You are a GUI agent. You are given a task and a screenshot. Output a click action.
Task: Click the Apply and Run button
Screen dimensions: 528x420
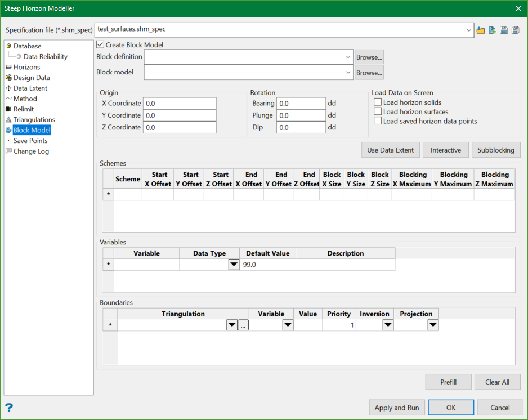(x=397, y=408)
